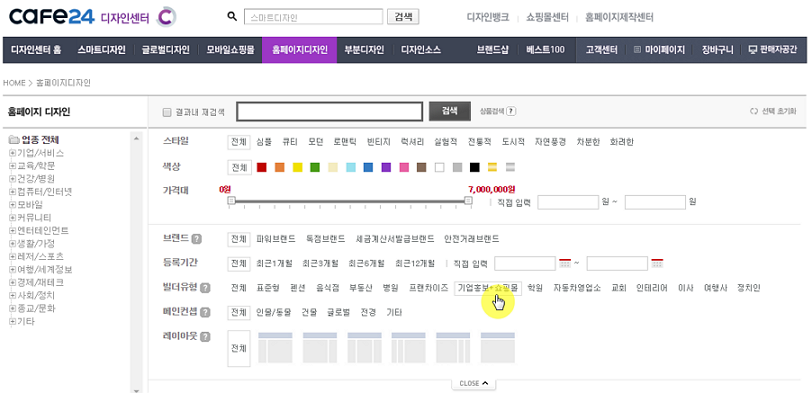Screen dimensions: 812x393
Task: Collapse filters with the CLOSE toggle
Action: click(x=474, y=384)
